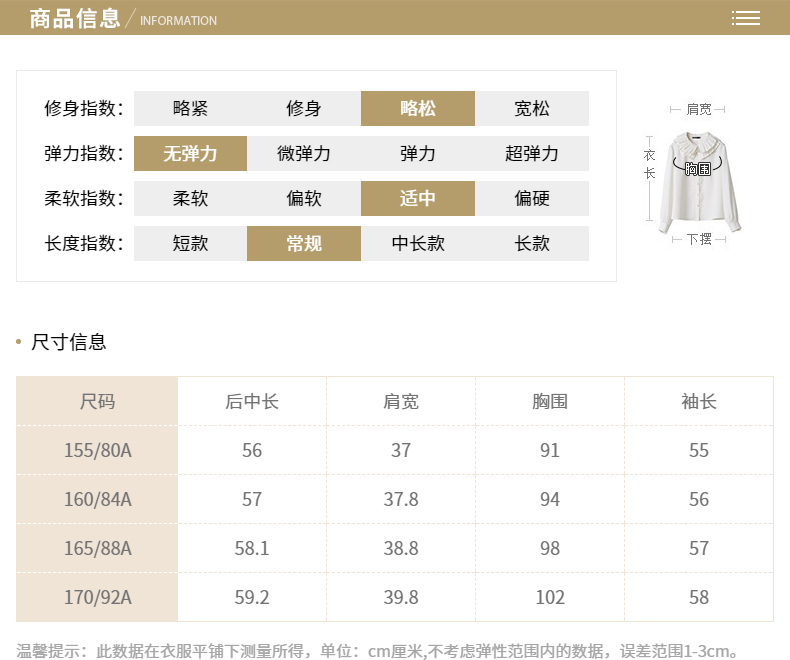This screenshot has width=790, height=660.
Task: Choose the highlighted 常规 length option
Action: pyautogui.click(x=304, y=243)
